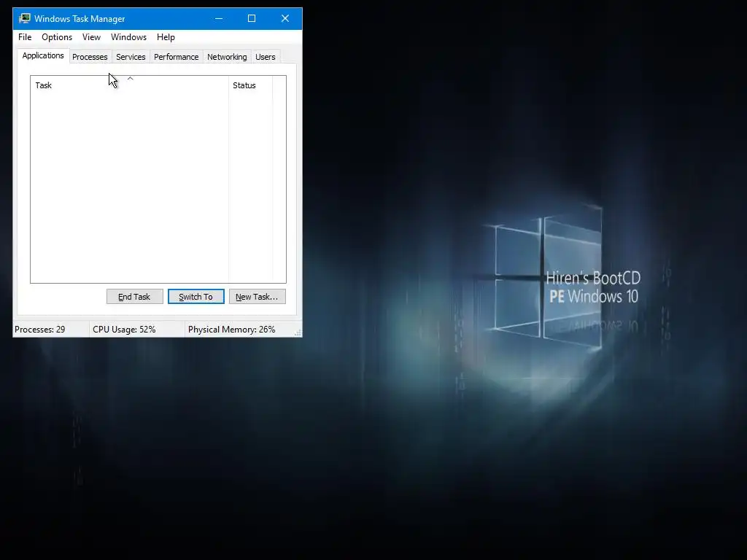This screenshot has height=560, width=747.
Task: Maximize the Windows Task Manager window
Action: (252, 18)
